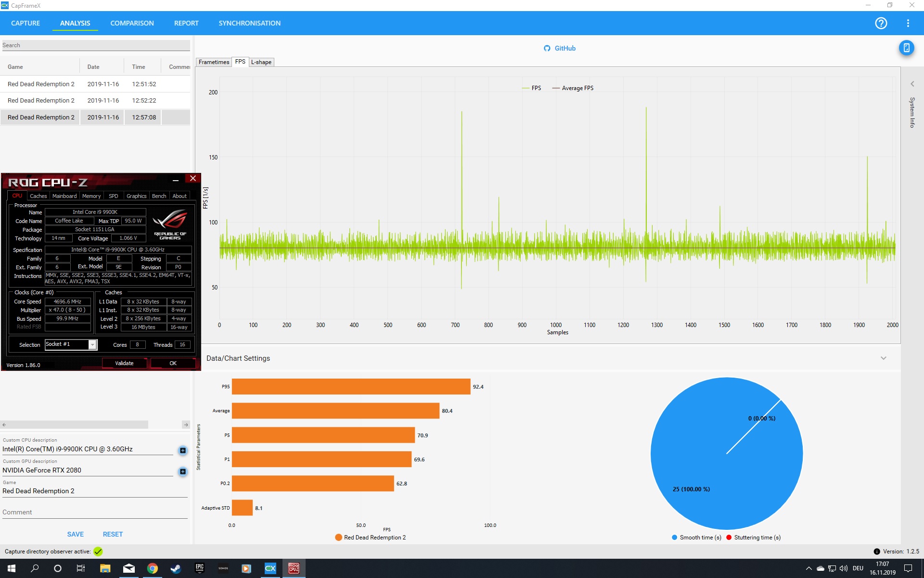Click the plus icon beside GPU description

click(x=183, y=472)
